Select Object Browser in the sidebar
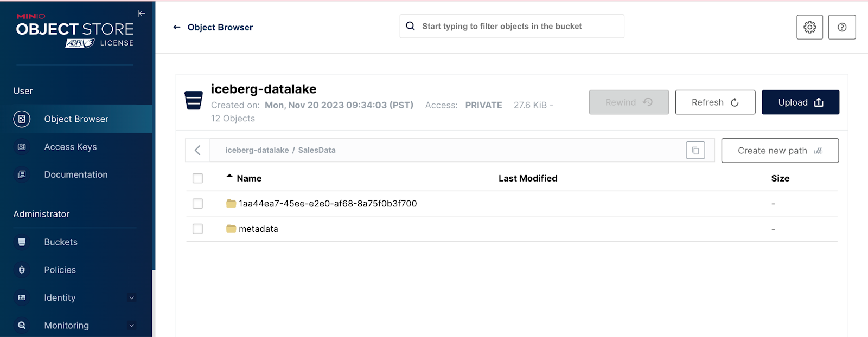868x337 pixels. [x=76, y=119]
